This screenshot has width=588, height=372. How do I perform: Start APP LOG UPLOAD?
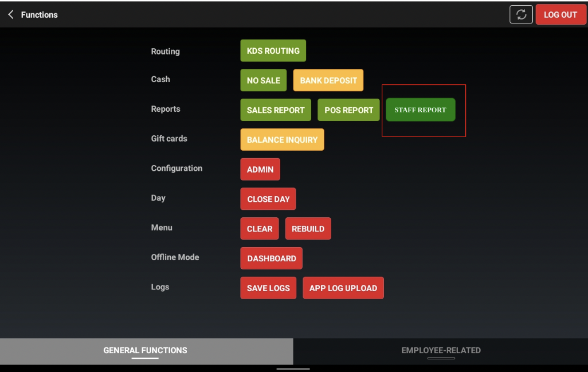coord(343,288)
